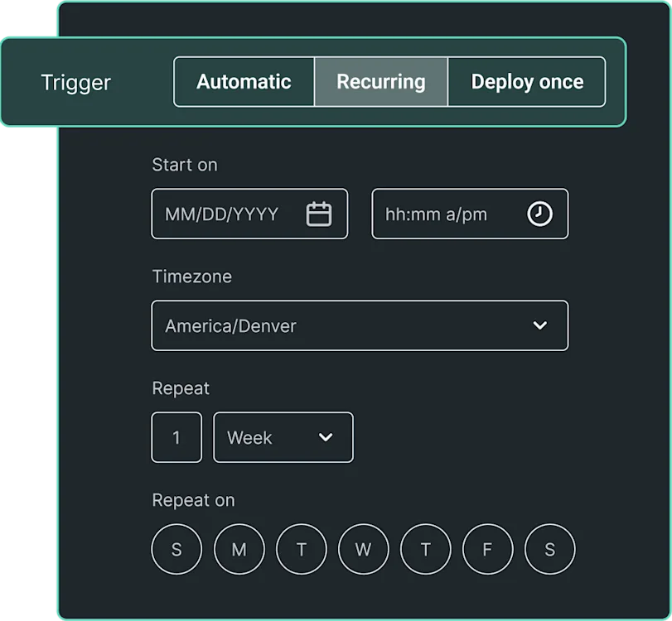Click the Repeat on label
The height and width of the screenshot is (621, 672).
click(x=193, y=500)
